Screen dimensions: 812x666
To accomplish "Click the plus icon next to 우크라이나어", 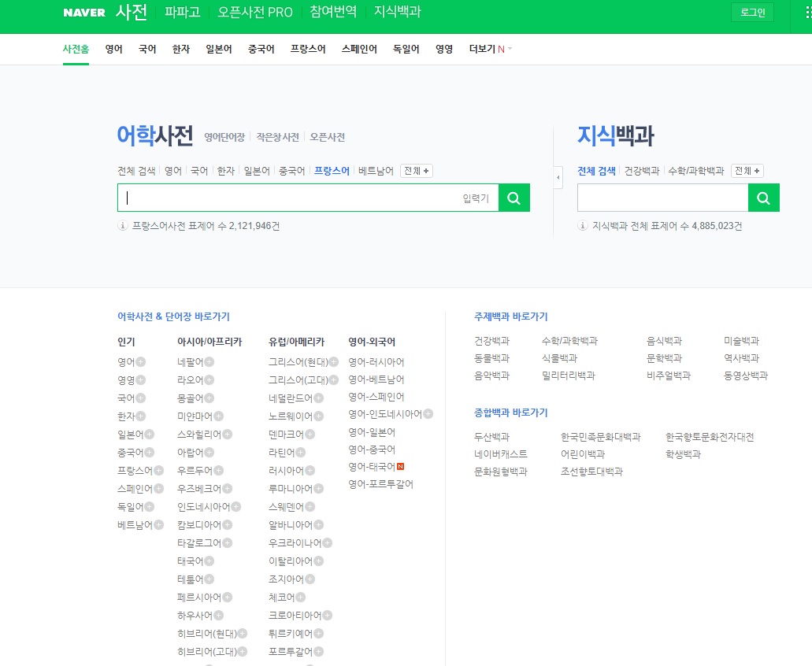I will coord(328,543).
